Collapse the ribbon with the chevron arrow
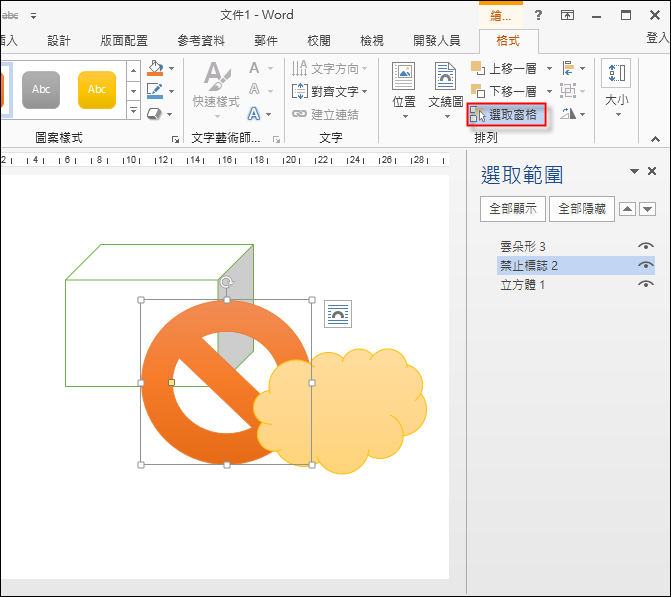This screenshot has width=671, height=597. [x=655, y=139]
